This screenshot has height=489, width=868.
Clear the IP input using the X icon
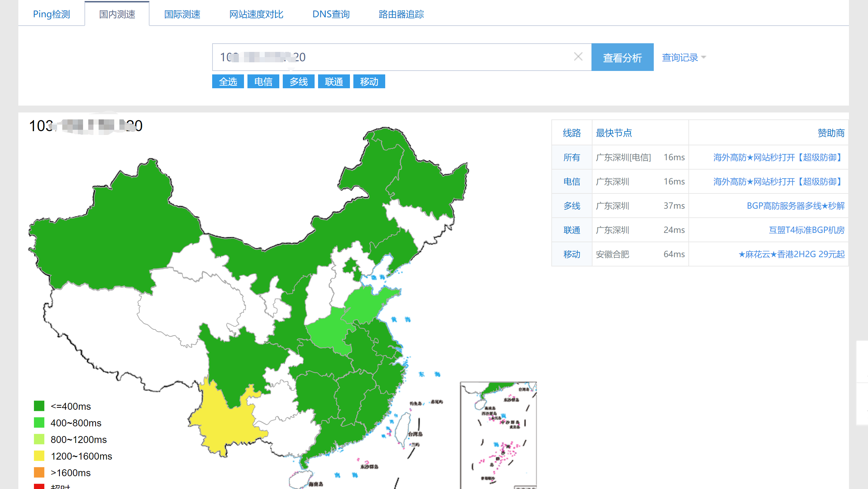pos(577,56)
